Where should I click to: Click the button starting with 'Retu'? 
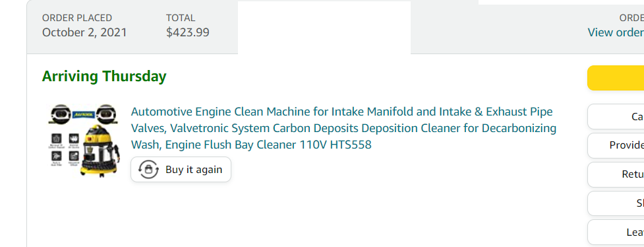coord(616,174)
